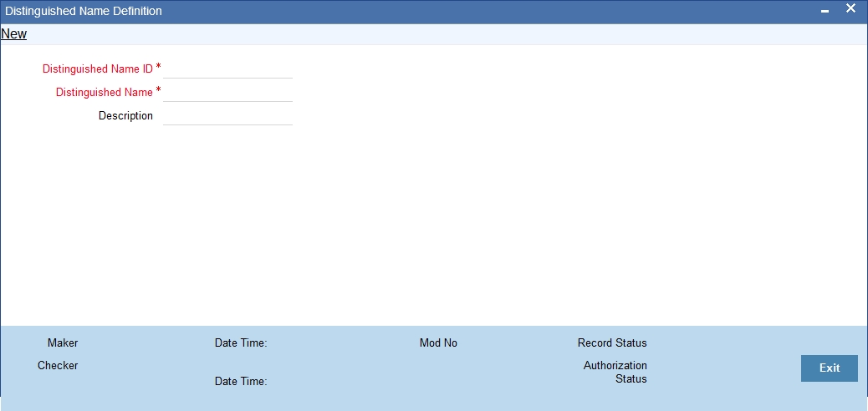Click the Description label text
The width and height of the screenshot is (868, 411).
(x=125, y=115)
